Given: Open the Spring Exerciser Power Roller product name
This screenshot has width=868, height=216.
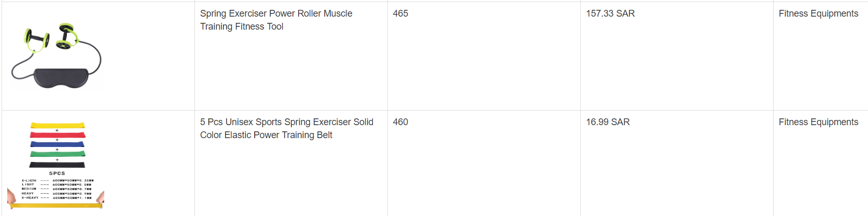Looking at the screenshot, I should (276, 14).
